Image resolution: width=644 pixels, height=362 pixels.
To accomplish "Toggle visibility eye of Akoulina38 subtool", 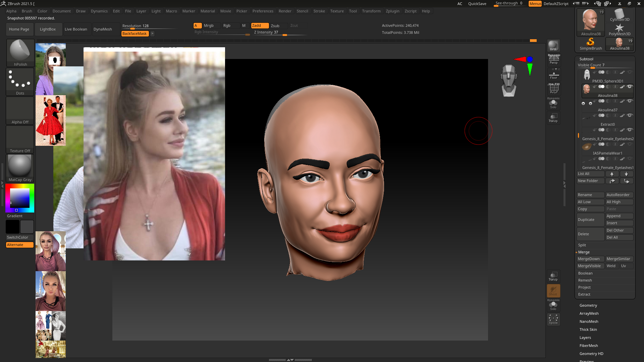I will pos(630,86).
